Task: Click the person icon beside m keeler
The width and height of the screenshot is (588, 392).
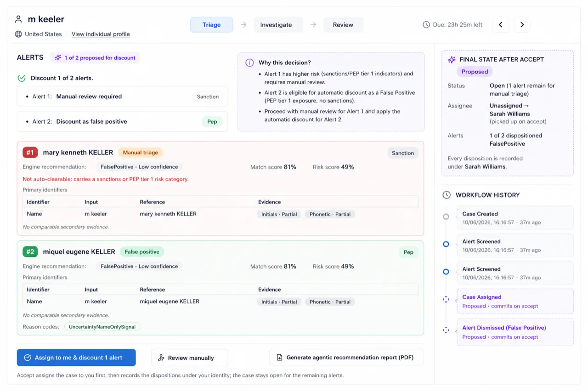Action: 18,19
